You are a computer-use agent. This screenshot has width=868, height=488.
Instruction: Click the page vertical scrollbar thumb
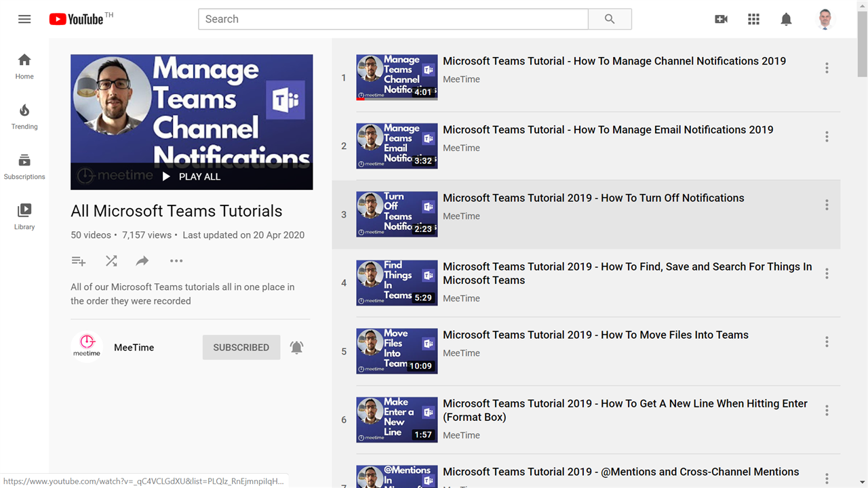[862, 44]
